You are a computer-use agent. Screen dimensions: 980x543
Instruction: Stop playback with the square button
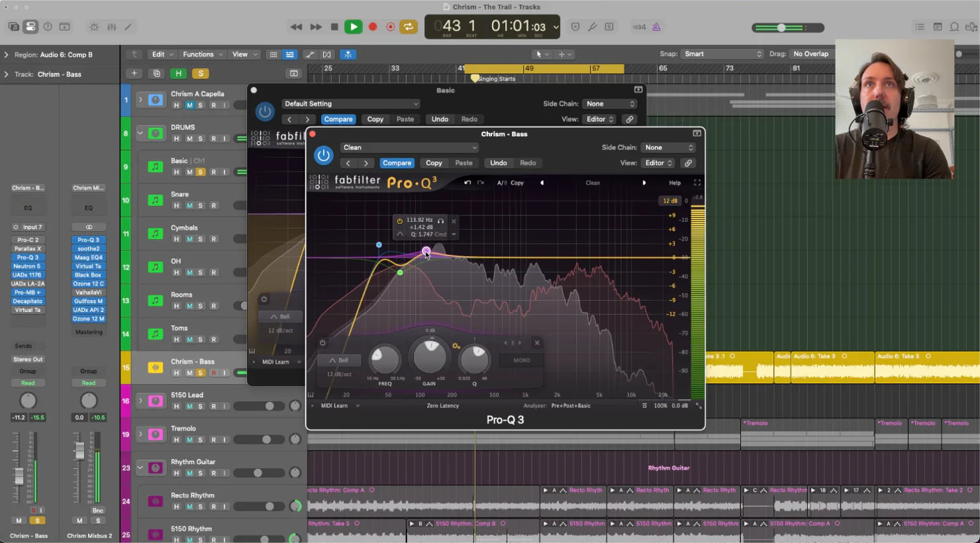[334, 27]
